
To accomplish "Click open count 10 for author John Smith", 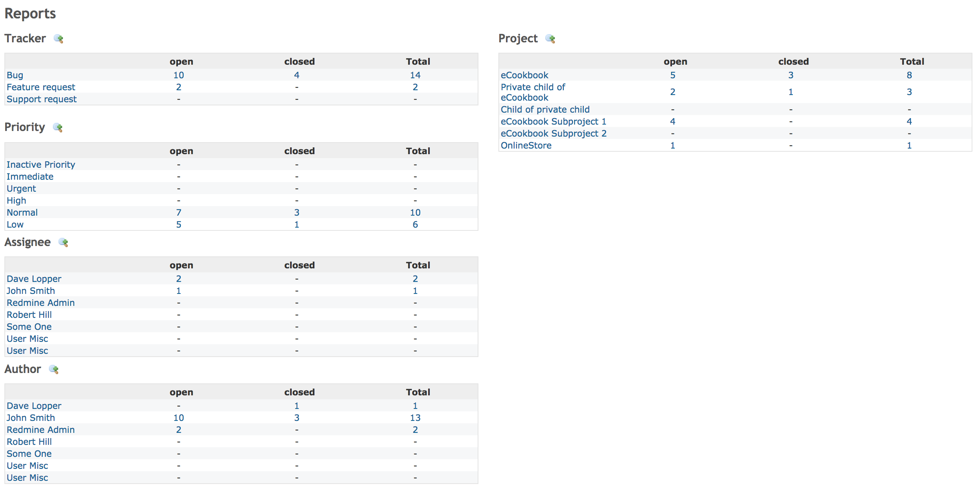I will click(179, 418).
